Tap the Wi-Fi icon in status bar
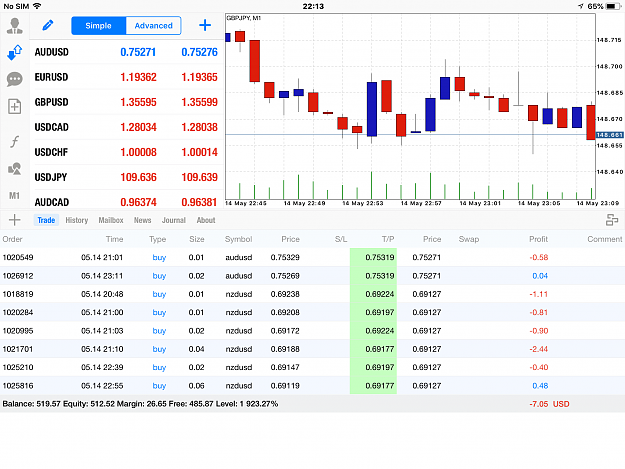The height and width of the screenshot is (469, 625). (x=37, y=6)
